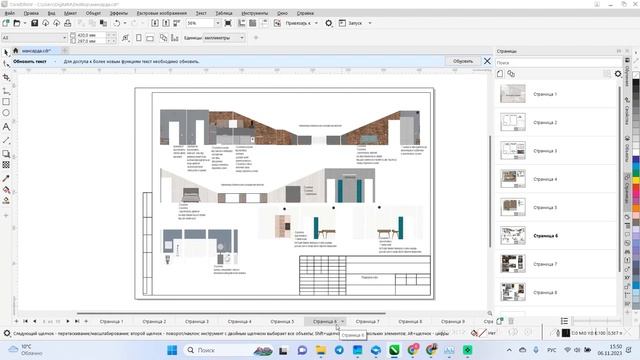
Task: Click the New document icon
Action: pos(6,23)
